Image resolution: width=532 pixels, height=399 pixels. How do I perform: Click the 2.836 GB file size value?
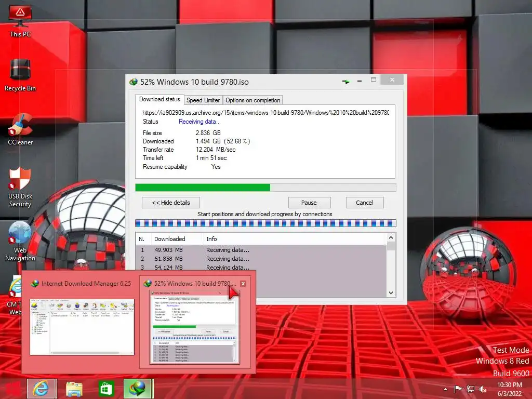coord(208,133)
